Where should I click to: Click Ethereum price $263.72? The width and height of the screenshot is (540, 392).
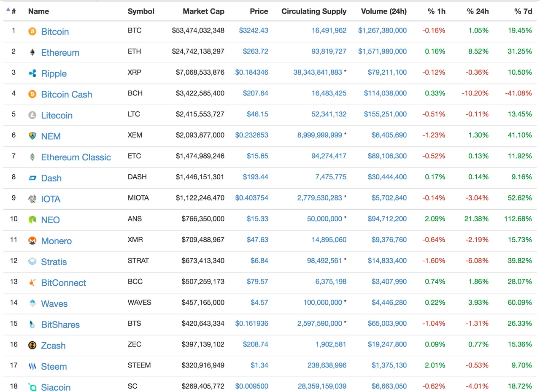tap(255, 51)
